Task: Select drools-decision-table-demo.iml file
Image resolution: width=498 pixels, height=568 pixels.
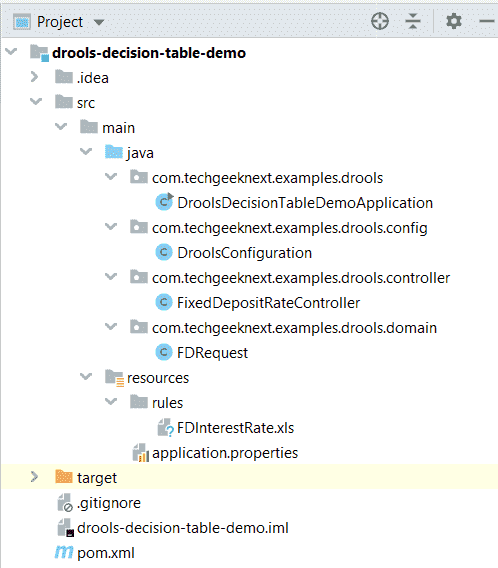Action: point(183,528)
